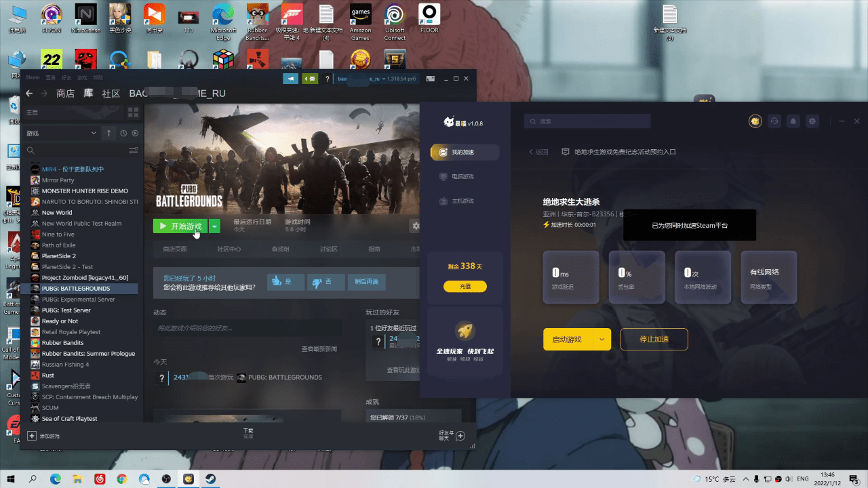The width and height of the screenshot is (868, 488).
Task: Open the 社区 tab in Steam
Action: point(111,94)
